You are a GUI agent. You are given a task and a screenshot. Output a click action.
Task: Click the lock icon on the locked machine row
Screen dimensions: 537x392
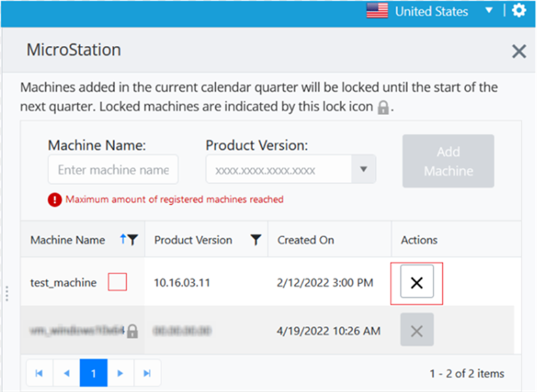[x=132, y=331]
